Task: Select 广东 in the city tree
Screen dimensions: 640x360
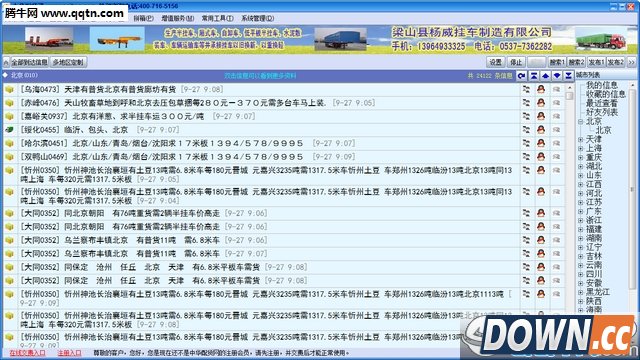Action: (x=594, y=211)
